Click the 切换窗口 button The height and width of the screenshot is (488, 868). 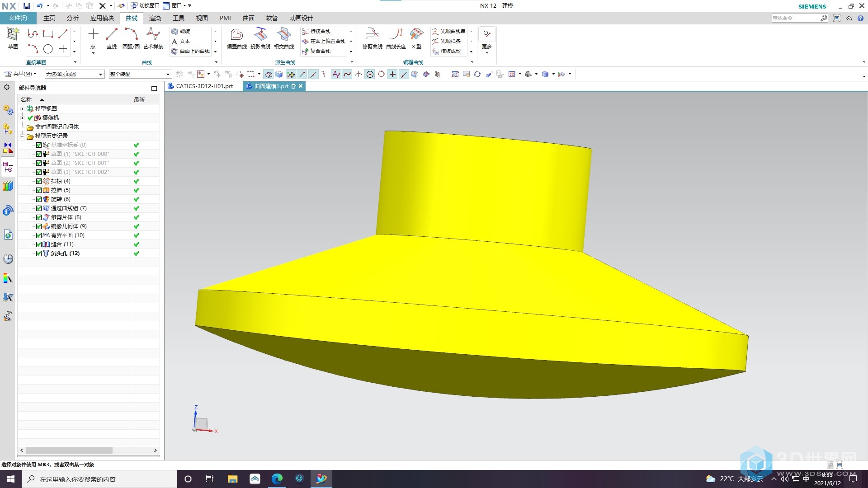click(x=145, y=6)
